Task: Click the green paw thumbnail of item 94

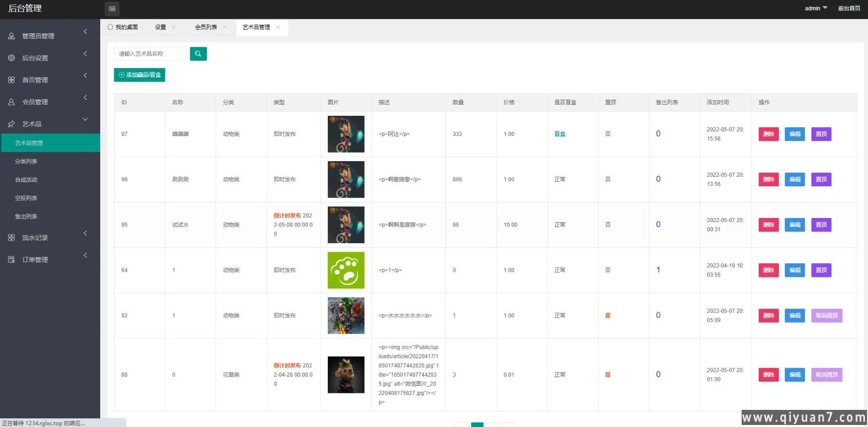Action: click(x=346, y=270)
